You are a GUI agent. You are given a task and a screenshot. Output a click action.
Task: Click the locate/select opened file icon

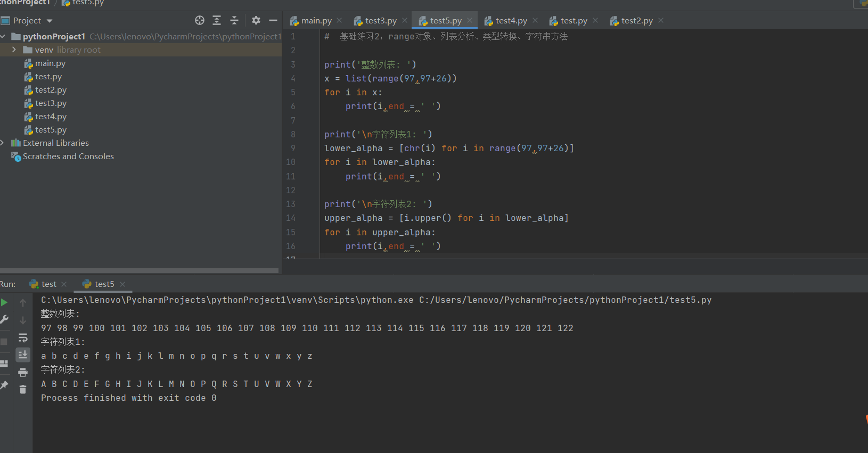tap(200, 20)
